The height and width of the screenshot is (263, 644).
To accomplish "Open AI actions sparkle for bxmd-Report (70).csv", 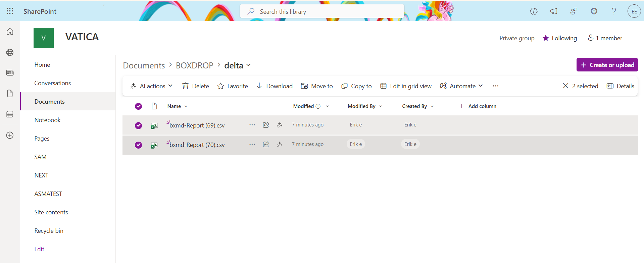I will [279, 144].
